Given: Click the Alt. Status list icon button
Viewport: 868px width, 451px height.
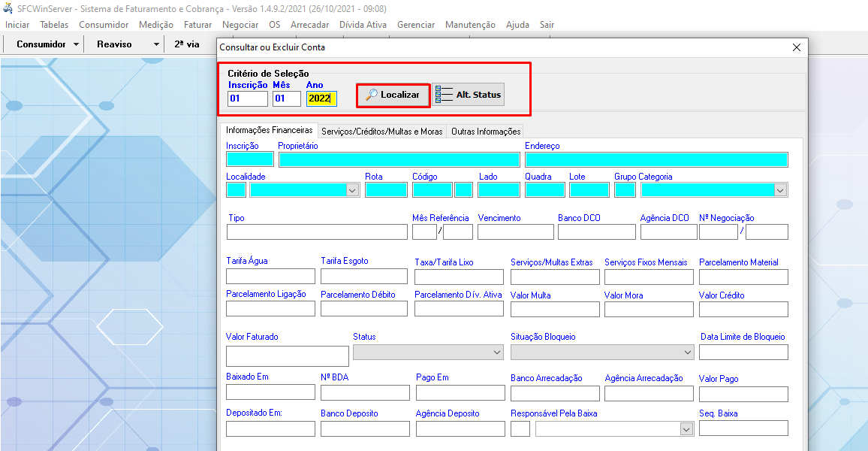Looking at the screenshot, I should [x=469, y=95].
